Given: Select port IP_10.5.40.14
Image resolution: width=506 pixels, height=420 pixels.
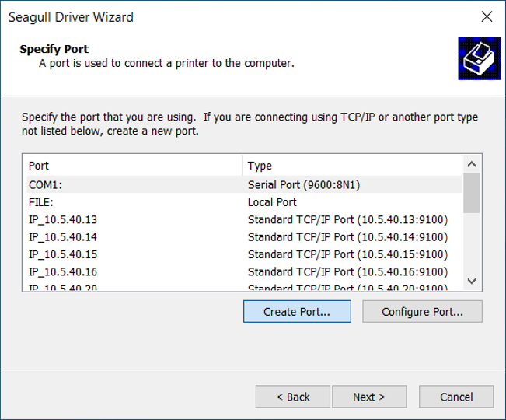Looking at the screenshot, I should click(244, 237).
